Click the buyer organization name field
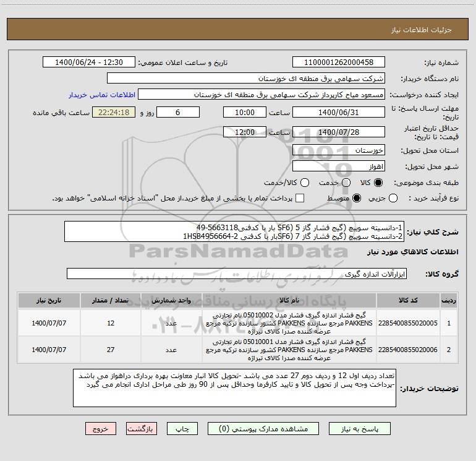Screen dimensions: 476x461 coord(246,79)
